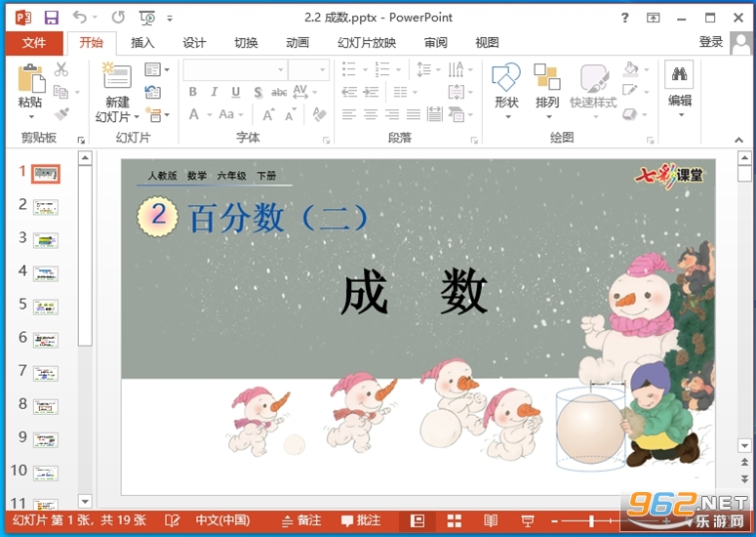Switch to Reading view icon
756x537 pixels.
point(491,521)
